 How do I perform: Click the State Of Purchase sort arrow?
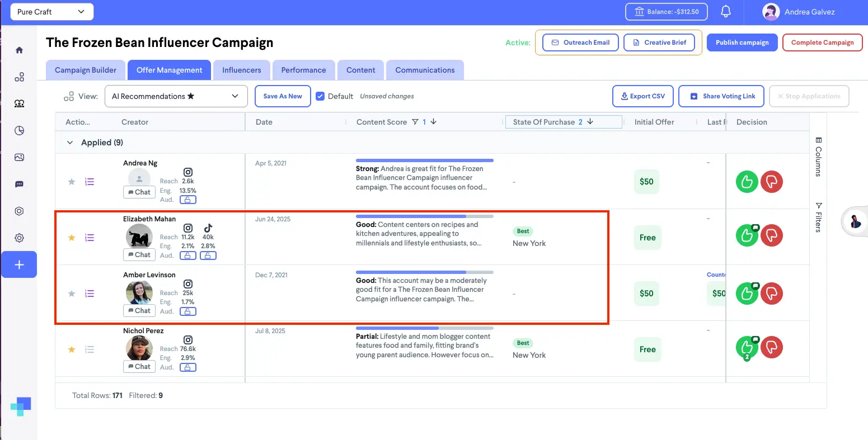[x=590, y=122]
